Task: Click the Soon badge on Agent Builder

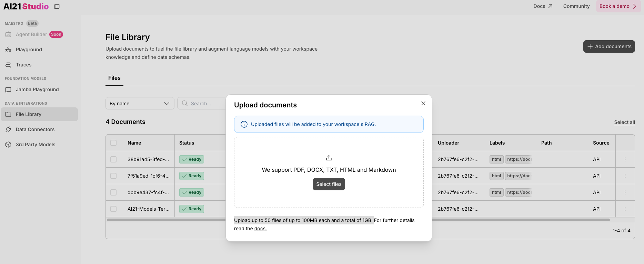Action: pos(56,34)
